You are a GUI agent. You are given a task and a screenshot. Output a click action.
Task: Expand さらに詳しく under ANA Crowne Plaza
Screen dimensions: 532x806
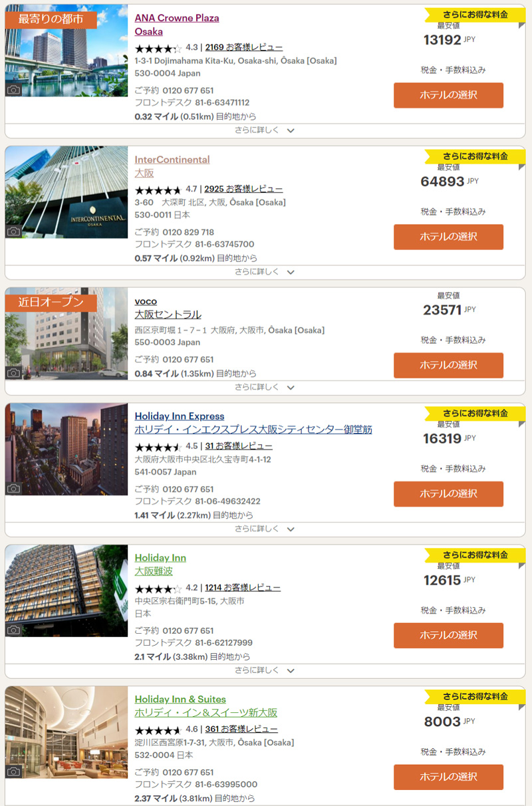(x=265, y=130)
